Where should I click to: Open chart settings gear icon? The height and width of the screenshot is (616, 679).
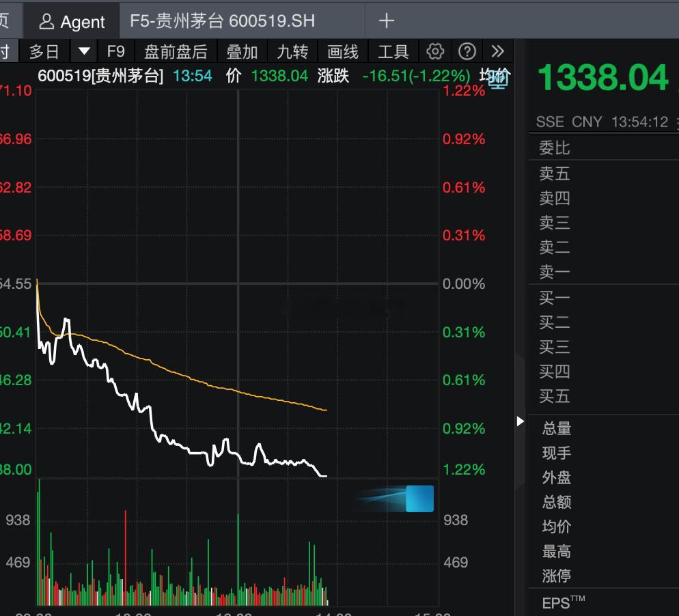[x=435, y=51]
